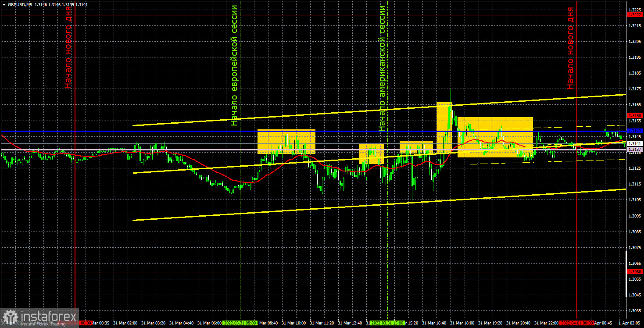Viewport: 644px width, 328px height.
Task: Click the 1.3225 price axis label
Action: click(x=635, y=10)
